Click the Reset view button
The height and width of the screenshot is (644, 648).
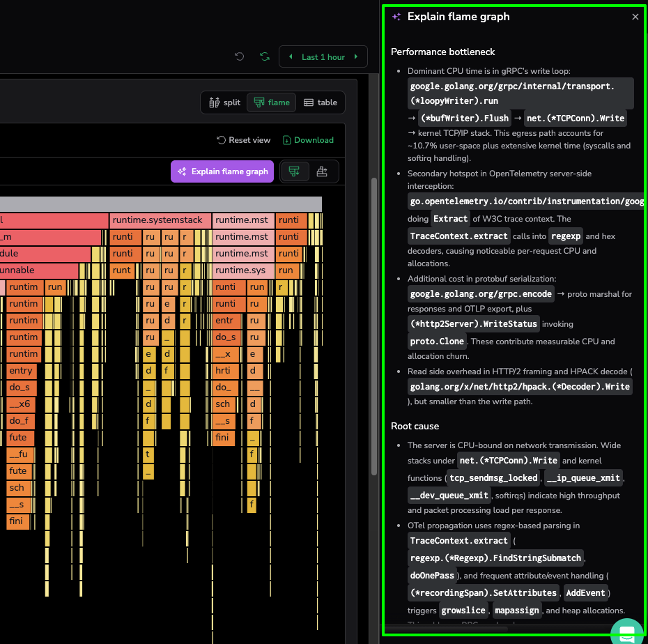tap(243, 140)
